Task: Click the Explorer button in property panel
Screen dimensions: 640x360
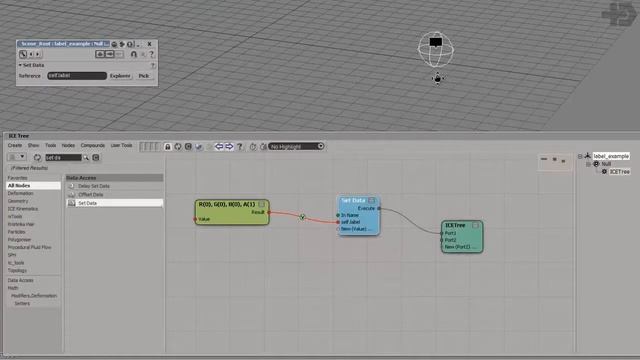Action: 120,76
